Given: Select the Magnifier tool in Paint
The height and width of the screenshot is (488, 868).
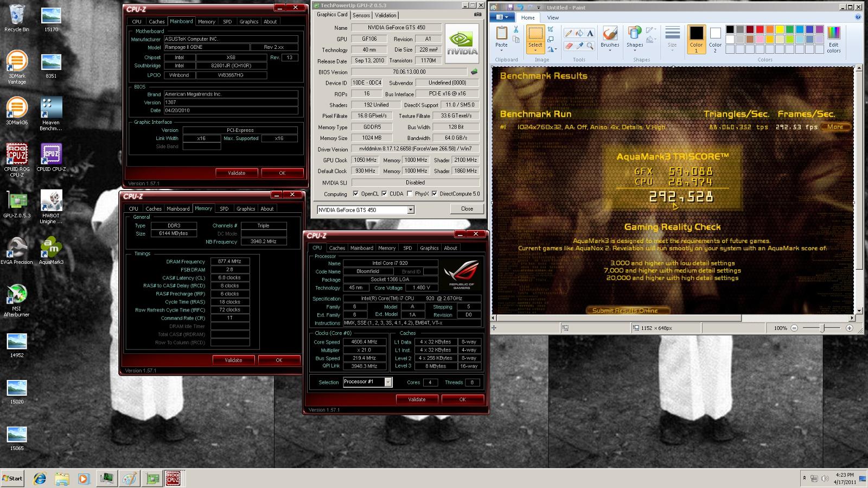Looking at the screenshot, I should coord(590,46).
